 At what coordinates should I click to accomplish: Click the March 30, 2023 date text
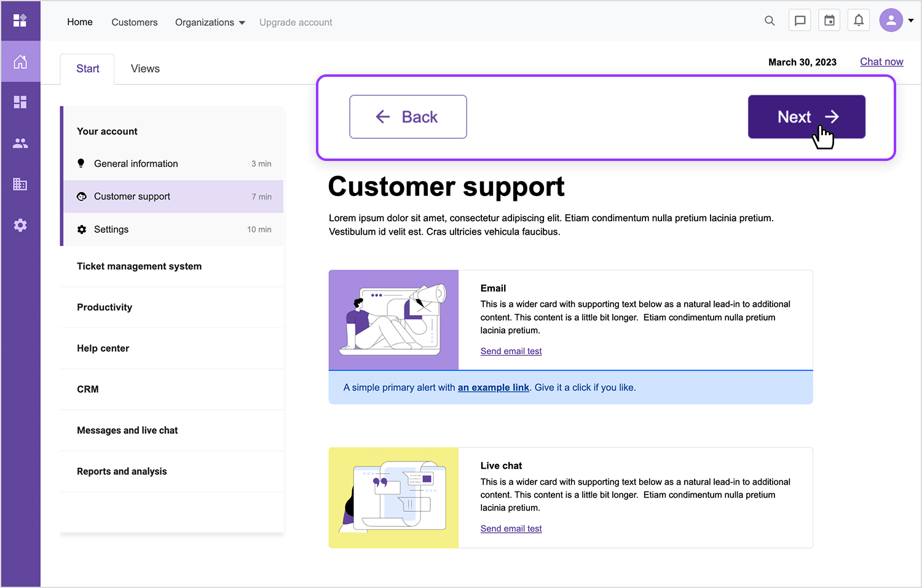pos(802,62)
